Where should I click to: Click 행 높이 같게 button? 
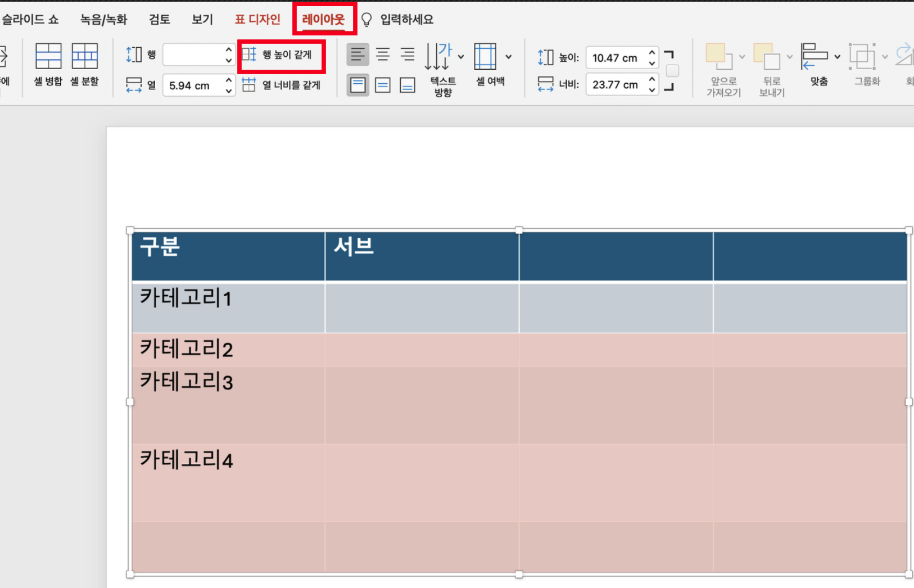click(x=277, y=55)
